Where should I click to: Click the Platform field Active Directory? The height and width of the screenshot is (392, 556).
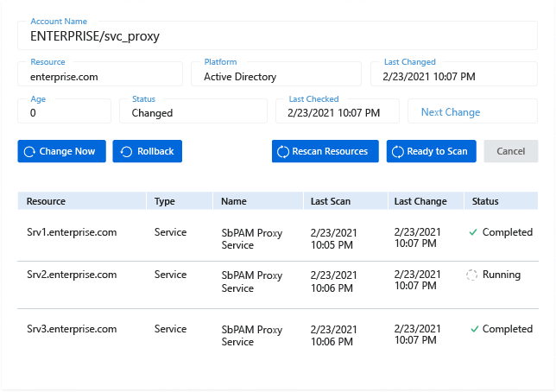click(276, 73)
